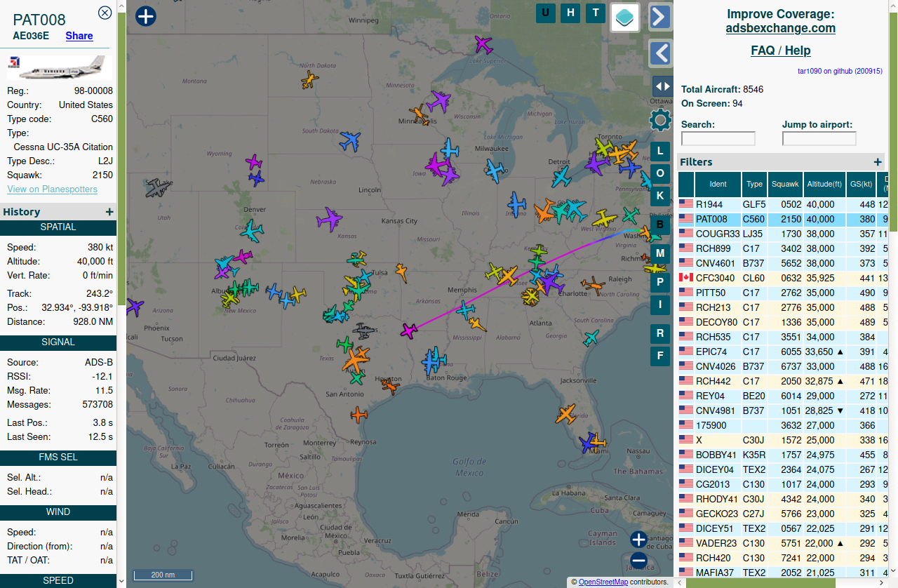Select the GECKO23 aircraft row

pyautogui.click(x=784, y=514)
